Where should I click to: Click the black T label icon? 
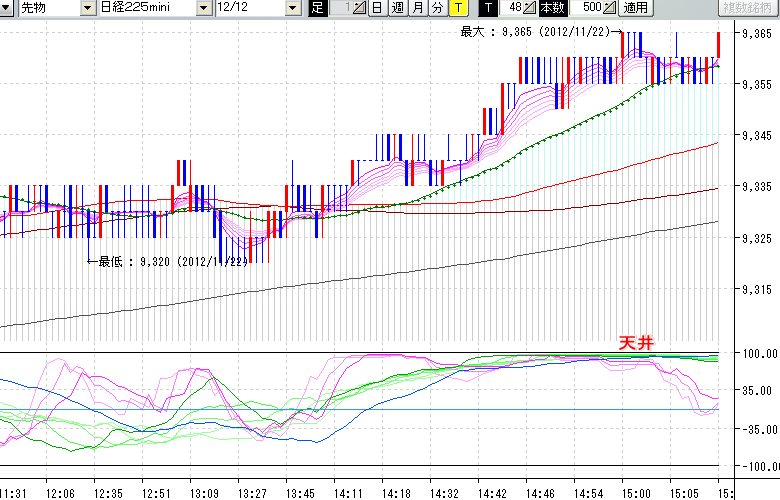coord(487,8)
